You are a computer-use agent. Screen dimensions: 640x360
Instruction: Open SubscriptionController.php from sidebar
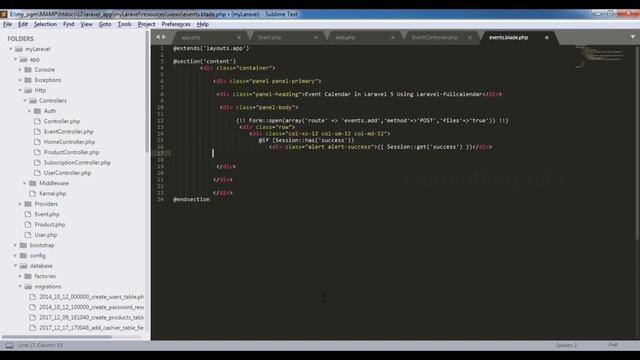(77, 162)
